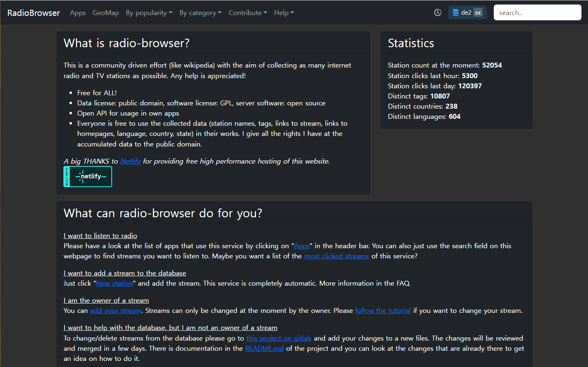Click into the search input field
Screen dimensions: 588x367
537,13
